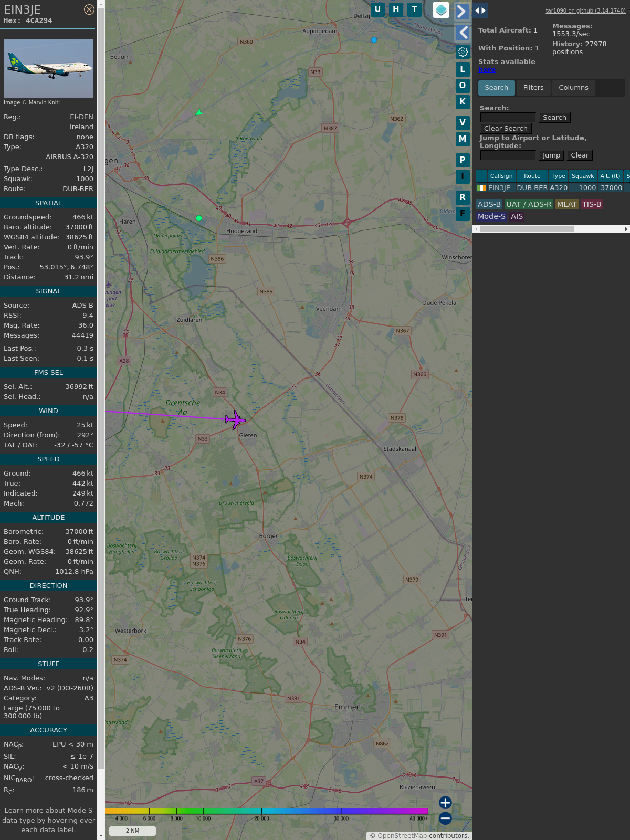Click the DUB-BER route value in info panel
This screenshot has width=630, height=840.
[78, 189]
